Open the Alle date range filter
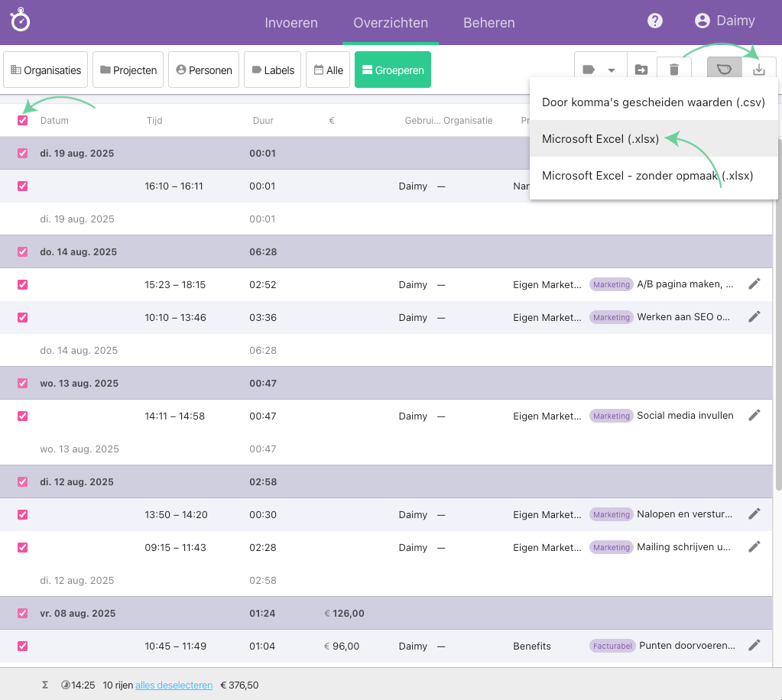The width and height of the screenshot is (782, 700). coord(329,70)
